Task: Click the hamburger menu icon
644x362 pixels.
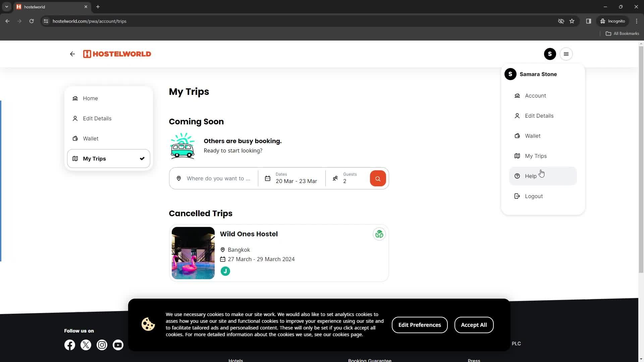Action: coord(567,54)
